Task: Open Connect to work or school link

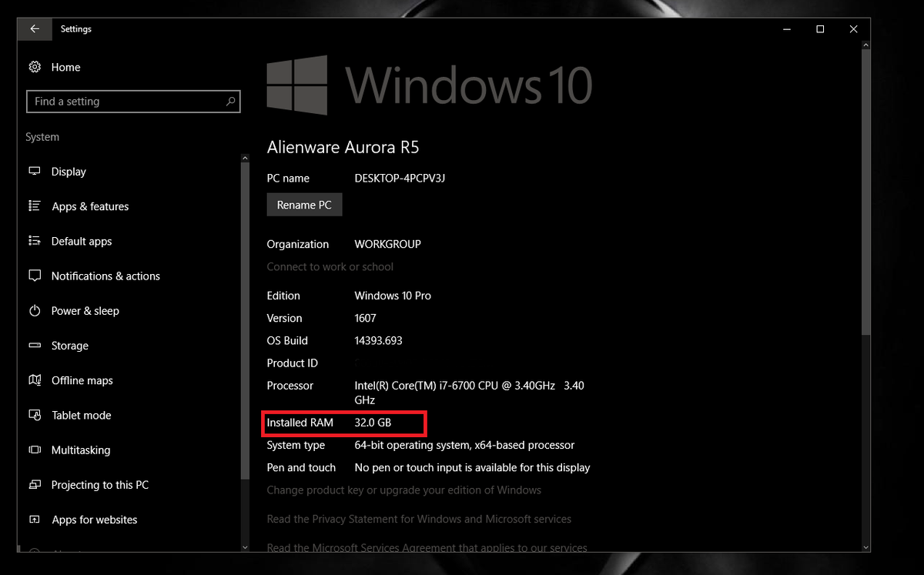Action: [x=330, y=267]
